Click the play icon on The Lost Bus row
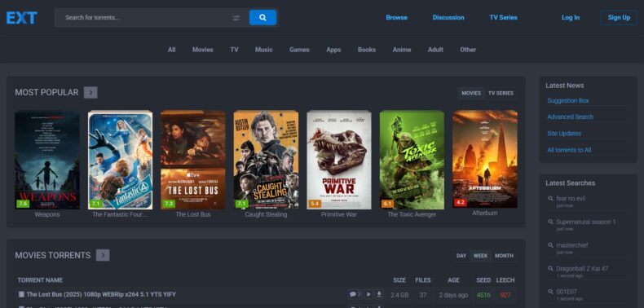This screenshot has height=308, width=644. pyautogui.click(x=368, y=294)
